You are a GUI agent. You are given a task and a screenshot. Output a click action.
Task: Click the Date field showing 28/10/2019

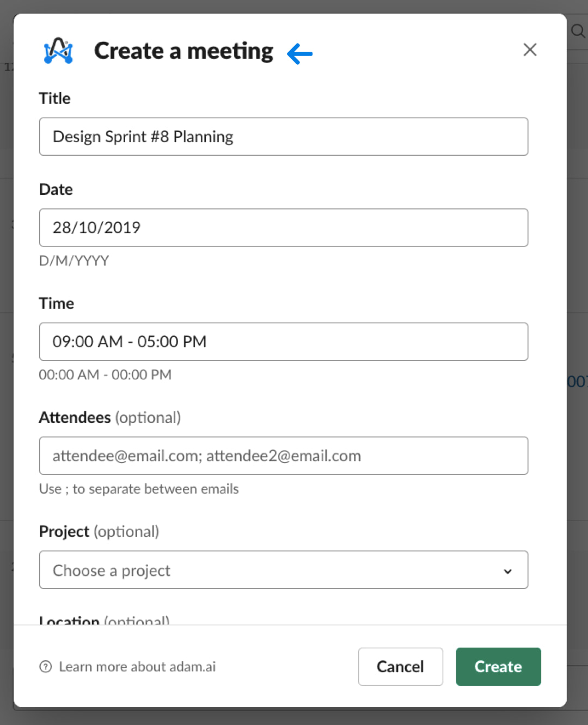pyautogui.click(x=284, y=228)
